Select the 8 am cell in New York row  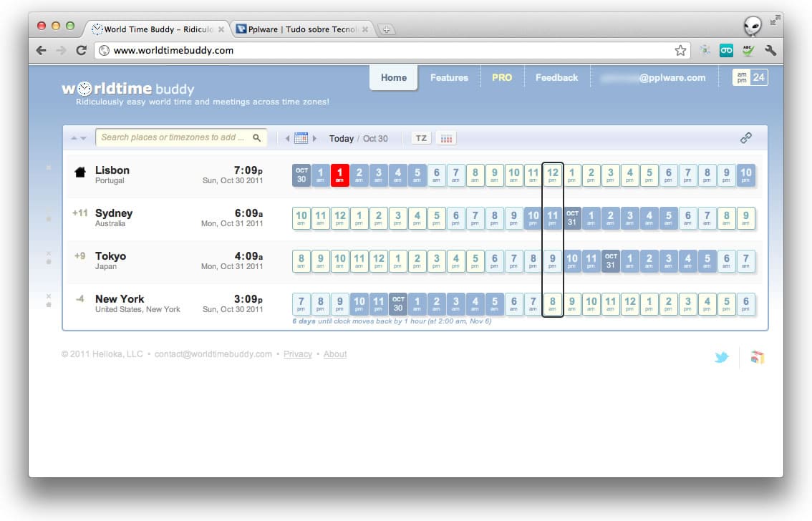(553, 304)
